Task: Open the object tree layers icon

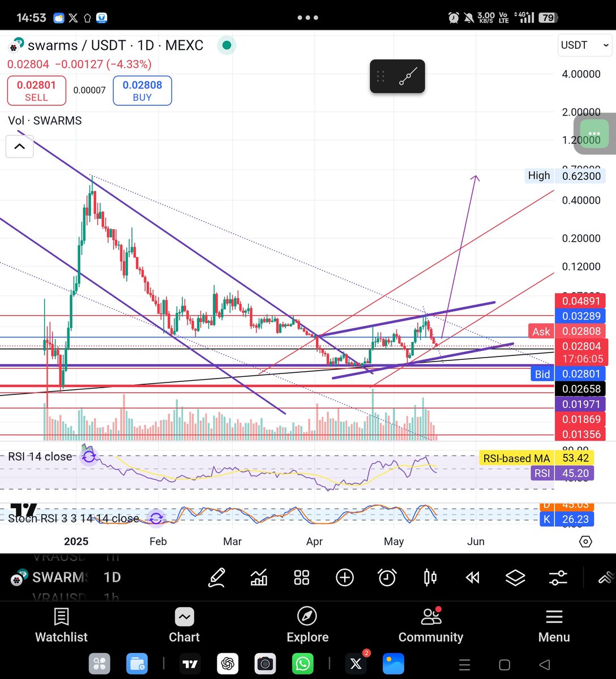Action: click(515, 578)
